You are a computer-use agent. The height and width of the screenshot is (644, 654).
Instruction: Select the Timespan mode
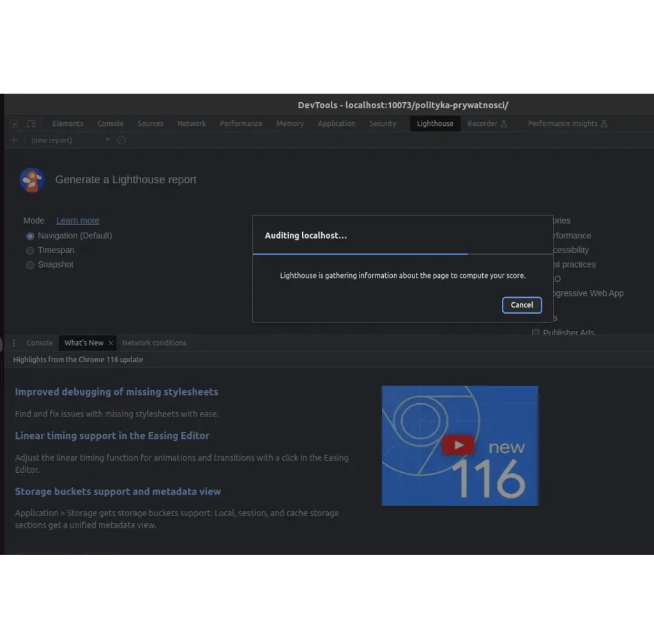(30, 250)
